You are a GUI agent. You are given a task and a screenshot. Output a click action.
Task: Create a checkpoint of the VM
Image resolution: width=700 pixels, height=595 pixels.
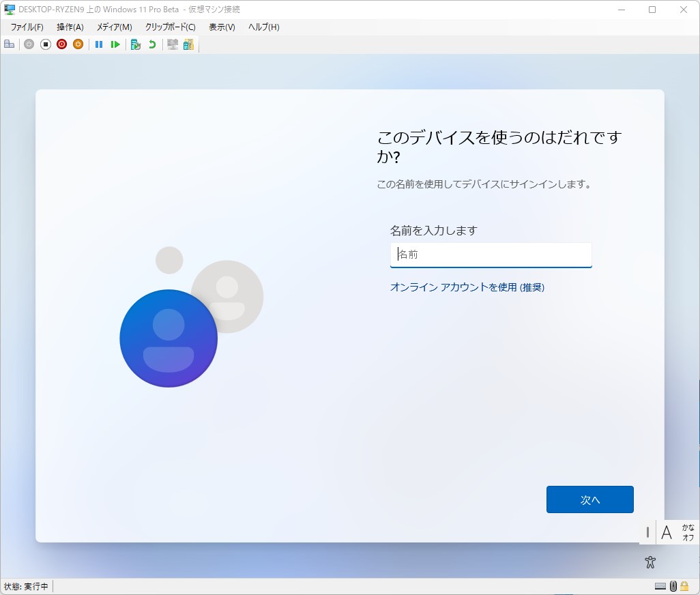click(x=135, y=44)
